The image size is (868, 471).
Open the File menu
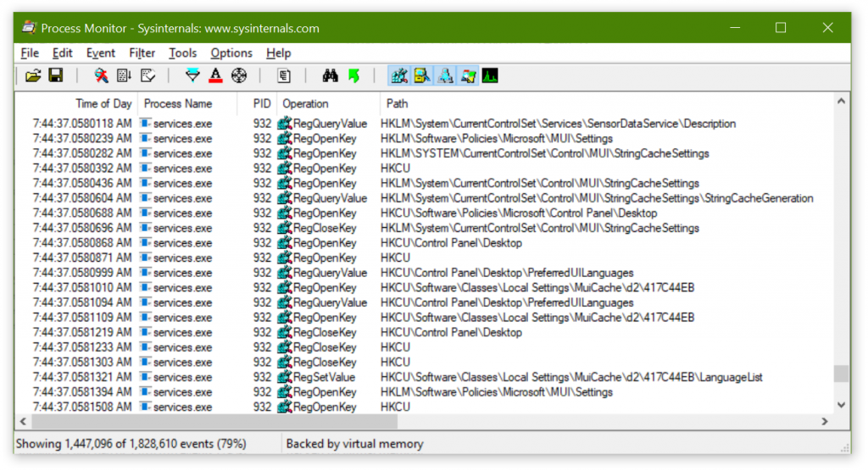tap(30, 53)
